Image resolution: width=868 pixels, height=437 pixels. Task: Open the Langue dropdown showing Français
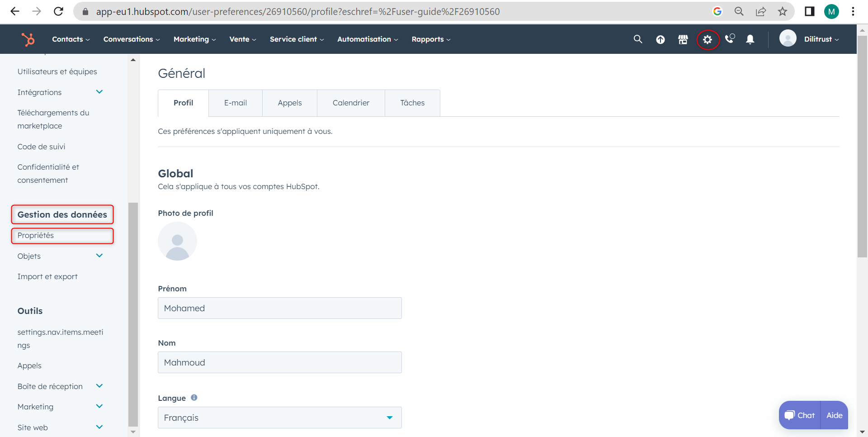pos(279,418)
